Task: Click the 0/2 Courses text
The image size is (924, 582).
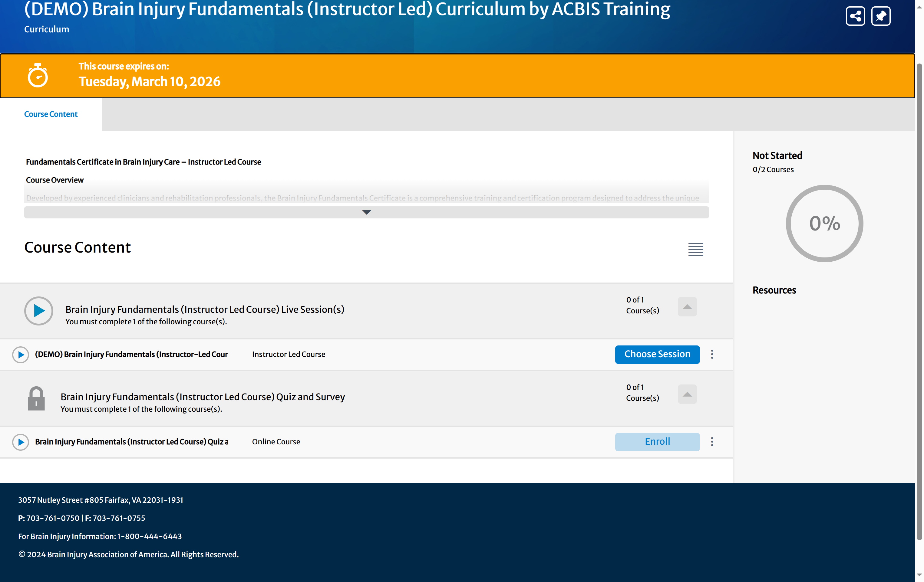Action: point(773,169)
